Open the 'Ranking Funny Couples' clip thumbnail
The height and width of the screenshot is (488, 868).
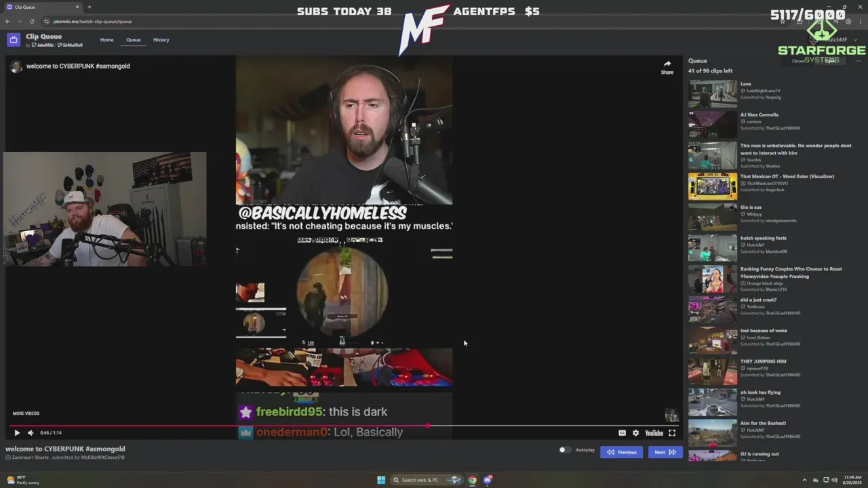tap(713, 279)
